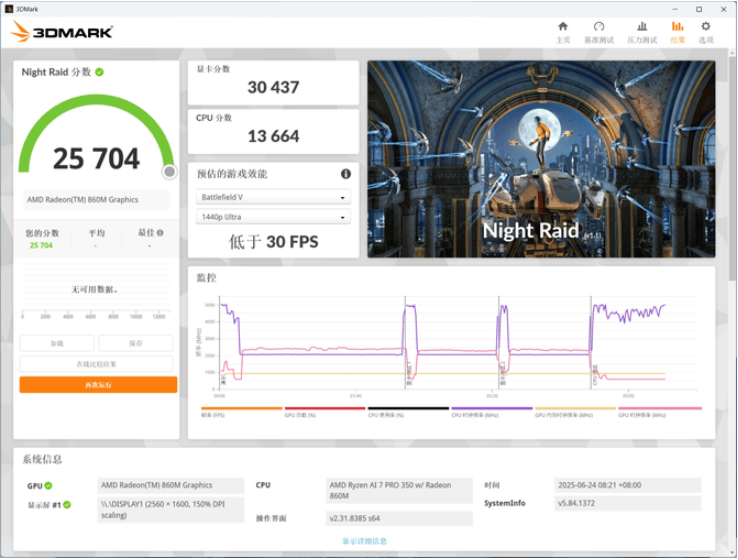Click the orange 再次运行 button
The width and height of the screenshot is (738, 560).
pos(98,385)
